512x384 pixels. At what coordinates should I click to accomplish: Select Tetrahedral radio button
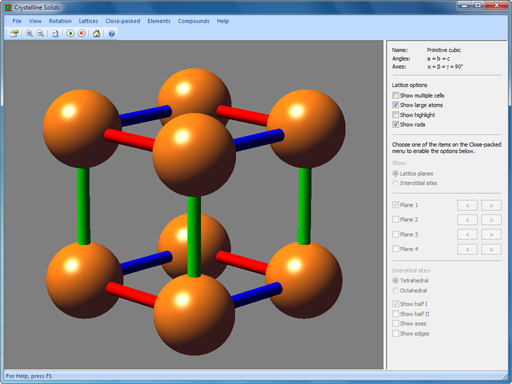[395, 280]
